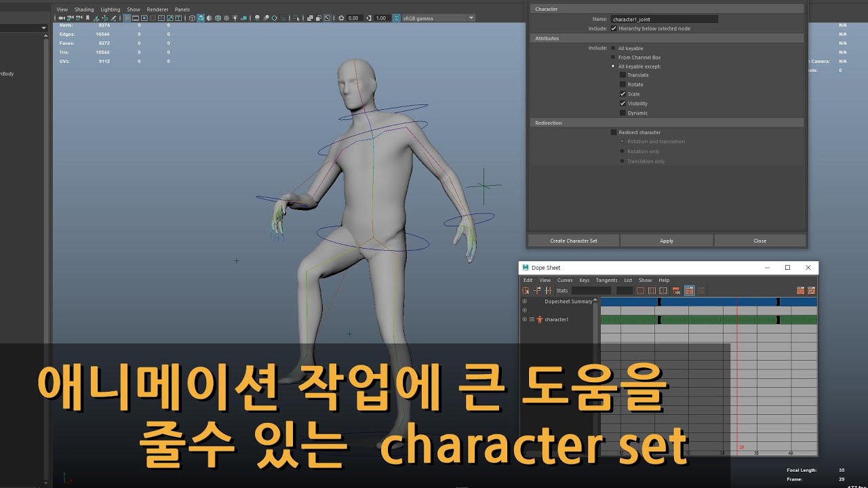Toggle the viewport grid icon

tap(126, 18)
